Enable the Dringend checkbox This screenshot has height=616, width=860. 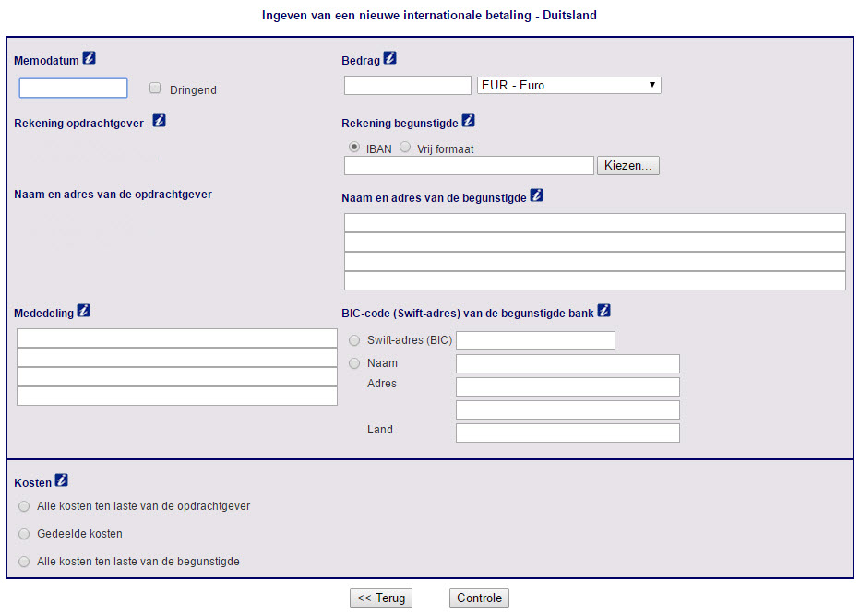tap(155, 89)
